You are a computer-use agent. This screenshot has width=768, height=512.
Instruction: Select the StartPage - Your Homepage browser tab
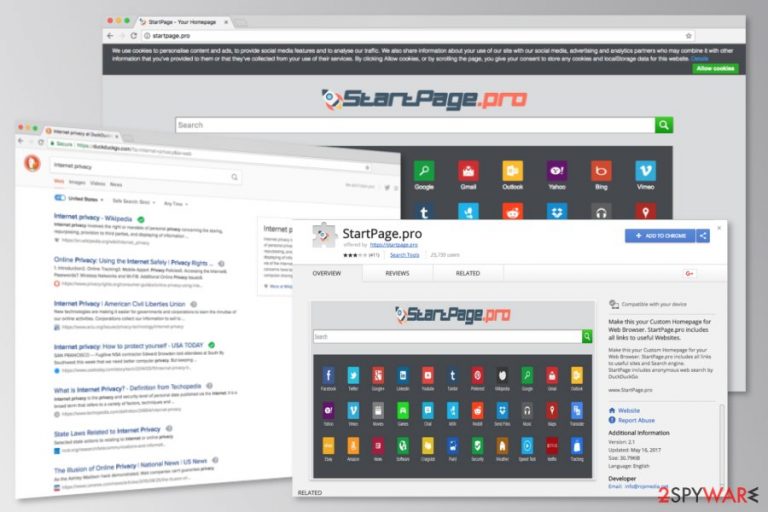coord(182,22)
